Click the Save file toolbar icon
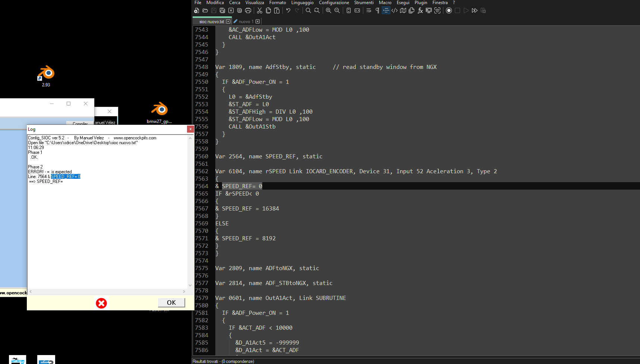Screen dimensions: 640x364 point(214,10)
